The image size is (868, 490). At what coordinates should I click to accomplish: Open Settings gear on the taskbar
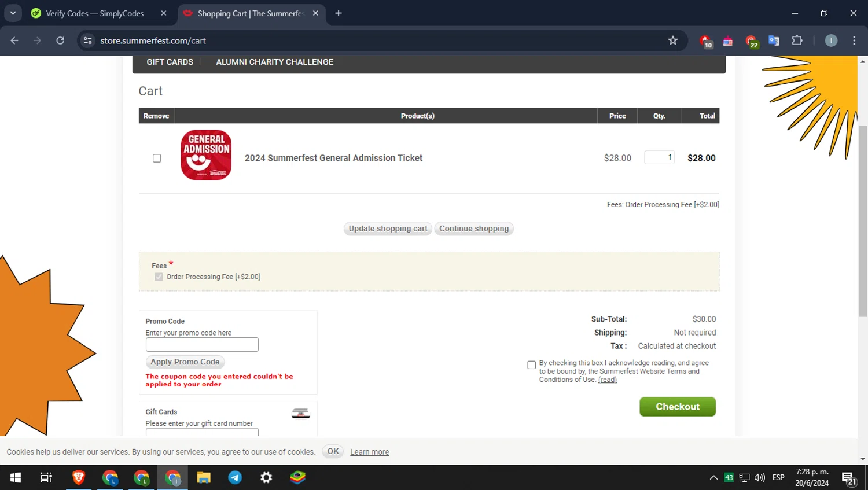266,477
